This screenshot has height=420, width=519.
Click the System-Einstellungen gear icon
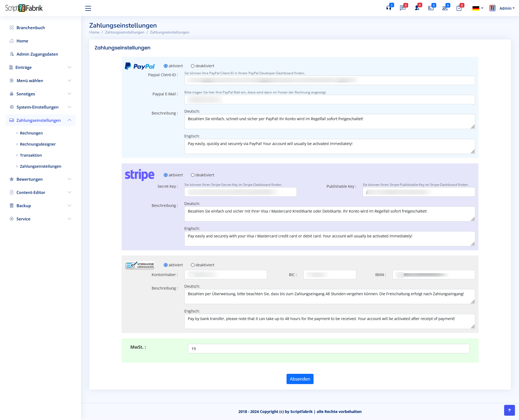click(x=12, y=107)
